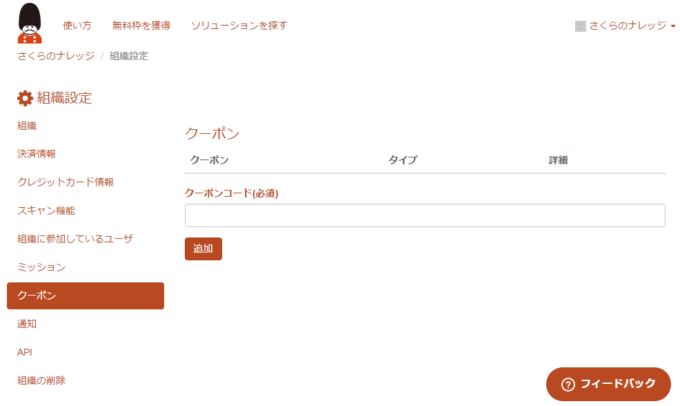Select ミッション in the sidebar

coord(41,267)
